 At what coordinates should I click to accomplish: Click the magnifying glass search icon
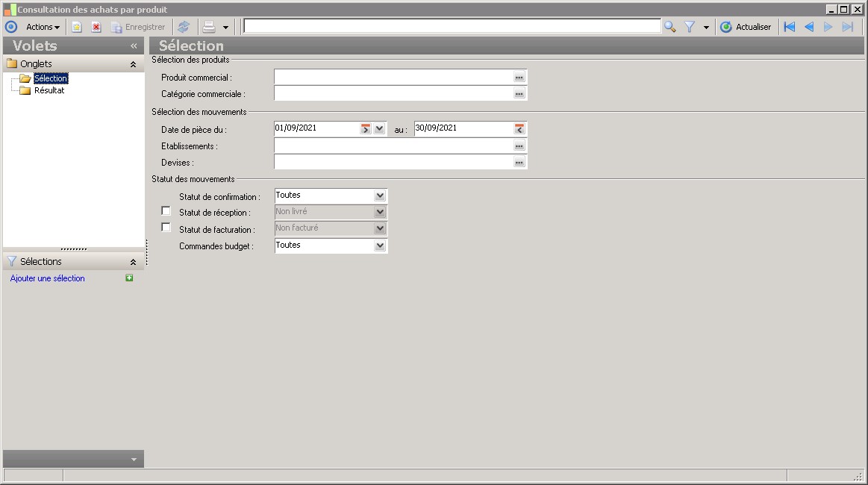(x=669, y=27)
